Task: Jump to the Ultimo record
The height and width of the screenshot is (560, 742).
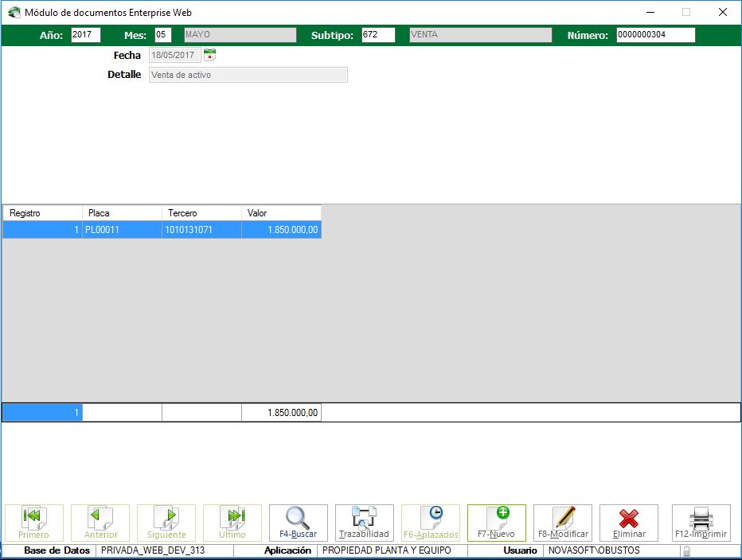Action: pos(232,523)
